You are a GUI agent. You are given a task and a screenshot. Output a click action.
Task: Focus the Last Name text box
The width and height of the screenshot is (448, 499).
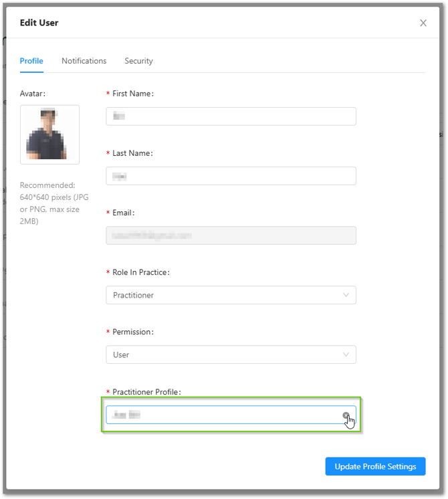pyautogui.click(x=231, y=176)
